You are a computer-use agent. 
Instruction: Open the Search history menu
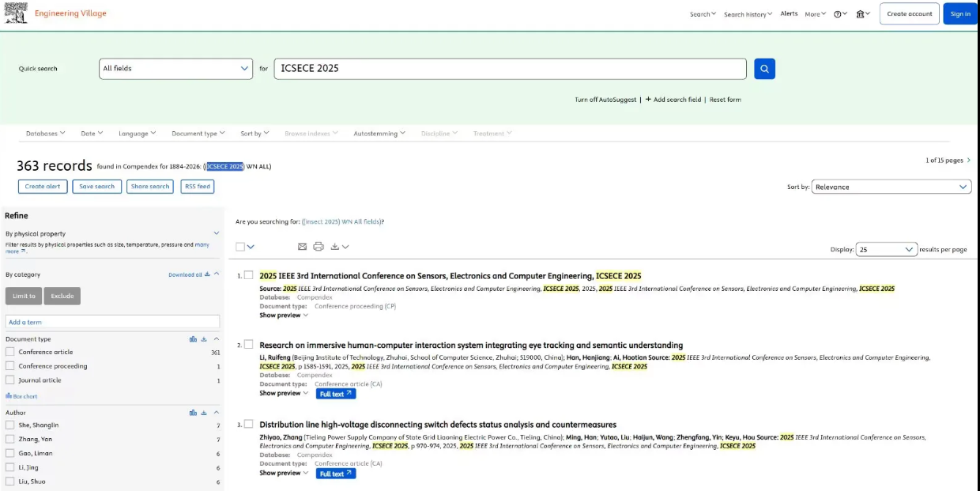coord(748,14)
